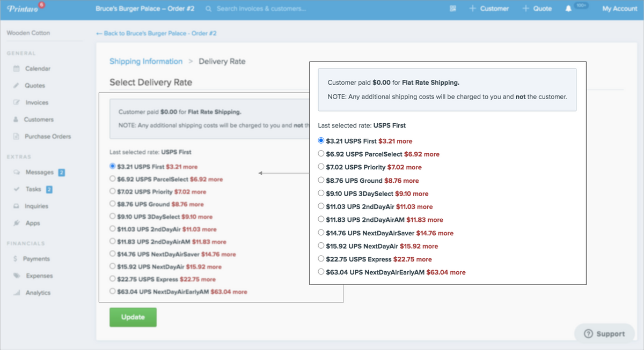Viewport: 644px width, 350px height.
Task: Click the Delivery Rate breadcrumb step
Action: click(222, 61)
